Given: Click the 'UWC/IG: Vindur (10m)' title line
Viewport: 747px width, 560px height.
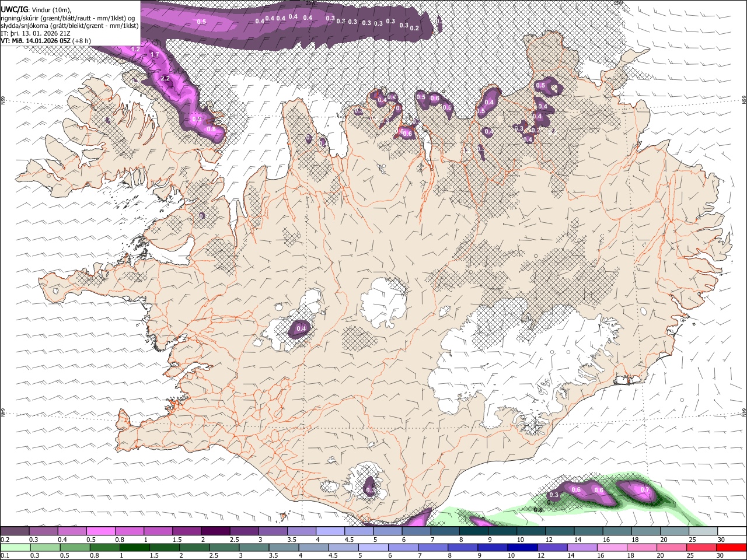Looking at the screenshot, I should 36,9.
